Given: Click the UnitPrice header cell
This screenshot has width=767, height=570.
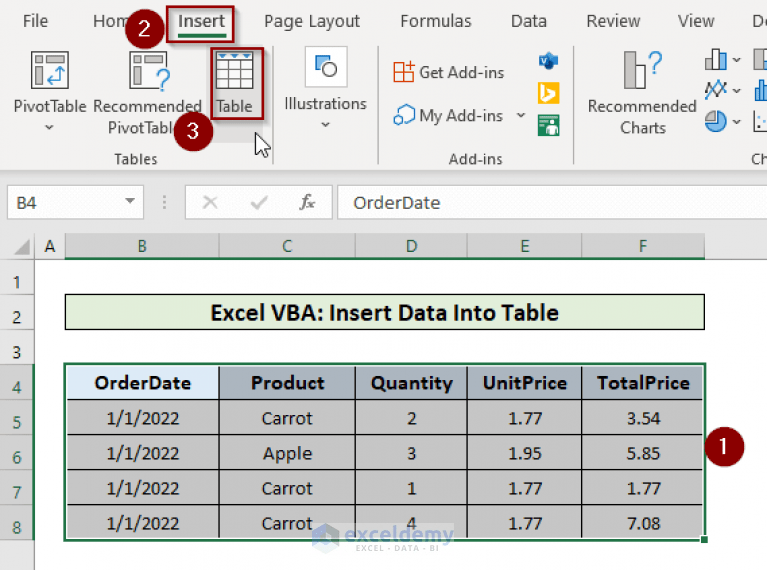Looking at the screenshot, I should tap(524, 383).
